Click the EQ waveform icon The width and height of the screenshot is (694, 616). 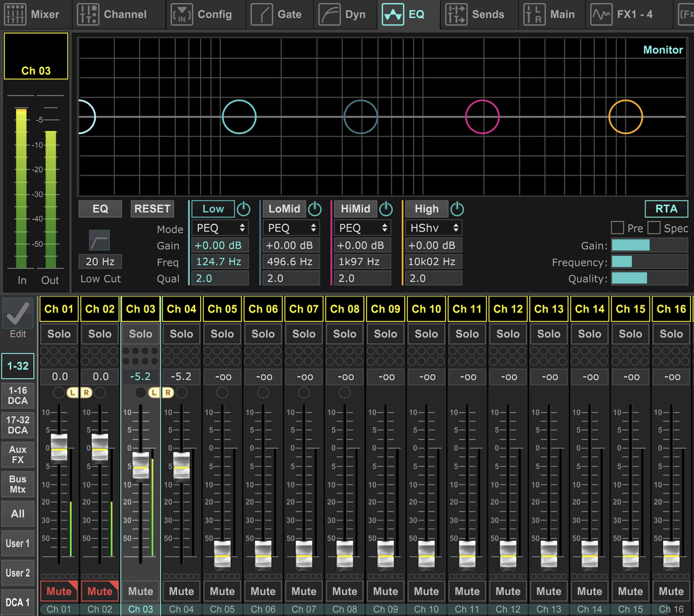click(x=393, y=14)
